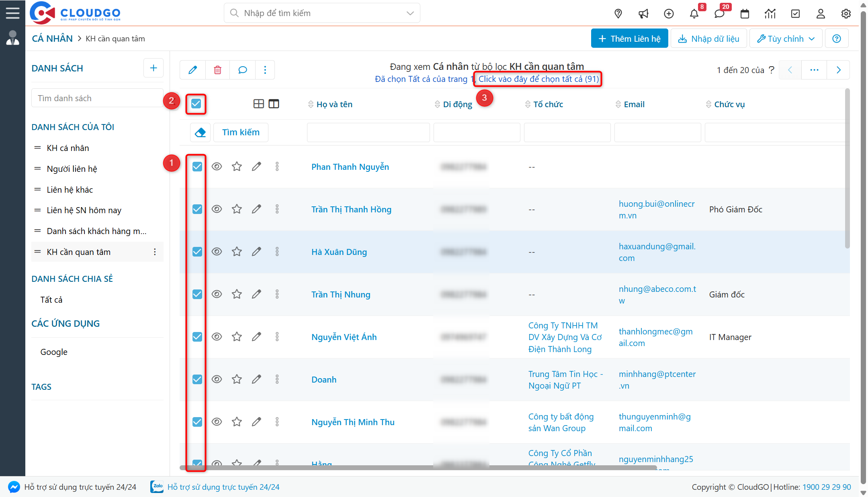The image size is (868, 497).
Task: Open the Liên hệ SN hôm nay list
Action: tap(84, 210)
